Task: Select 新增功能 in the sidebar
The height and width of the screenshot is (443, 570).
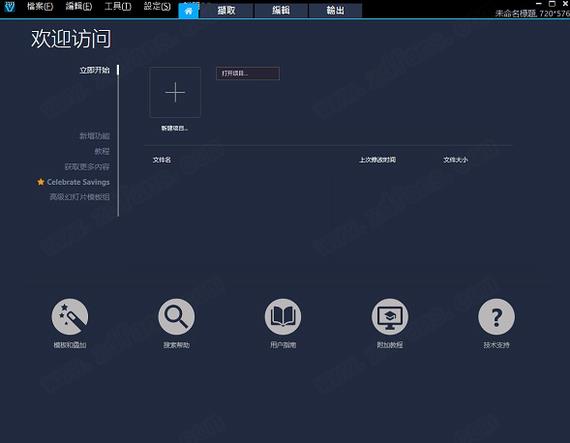Action: (95, 136)
